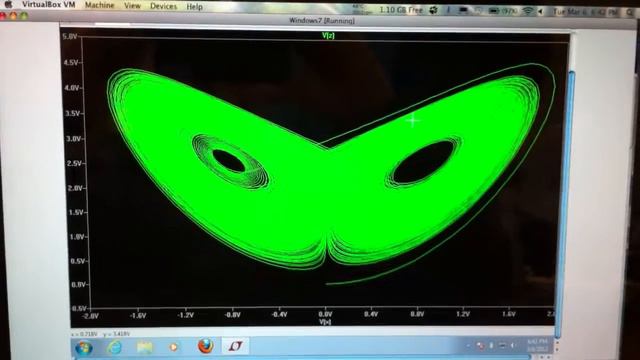Open Windows Media Player from taskbar

[174, 347]
